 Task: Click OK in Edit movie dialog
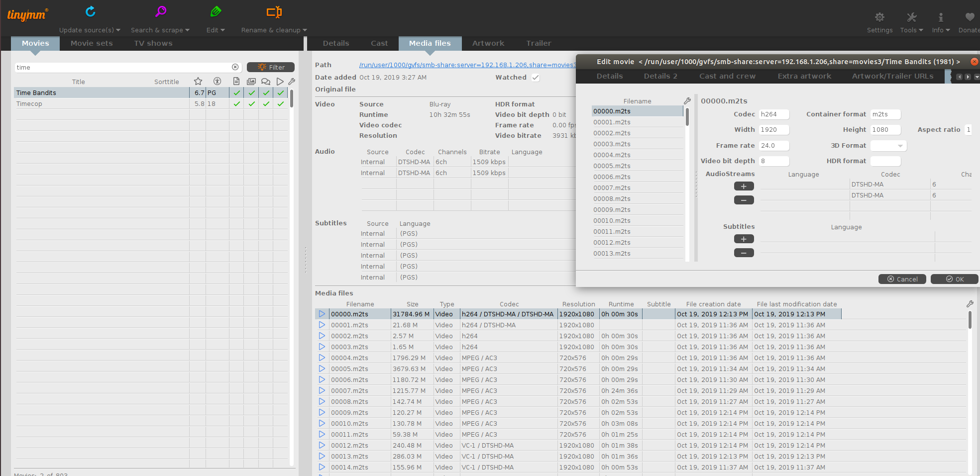point(954,279)
